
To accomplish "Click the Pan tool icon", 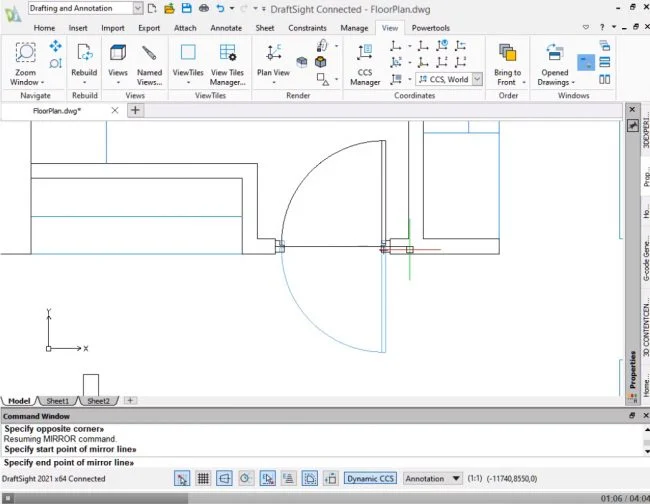I will point(55,46).
